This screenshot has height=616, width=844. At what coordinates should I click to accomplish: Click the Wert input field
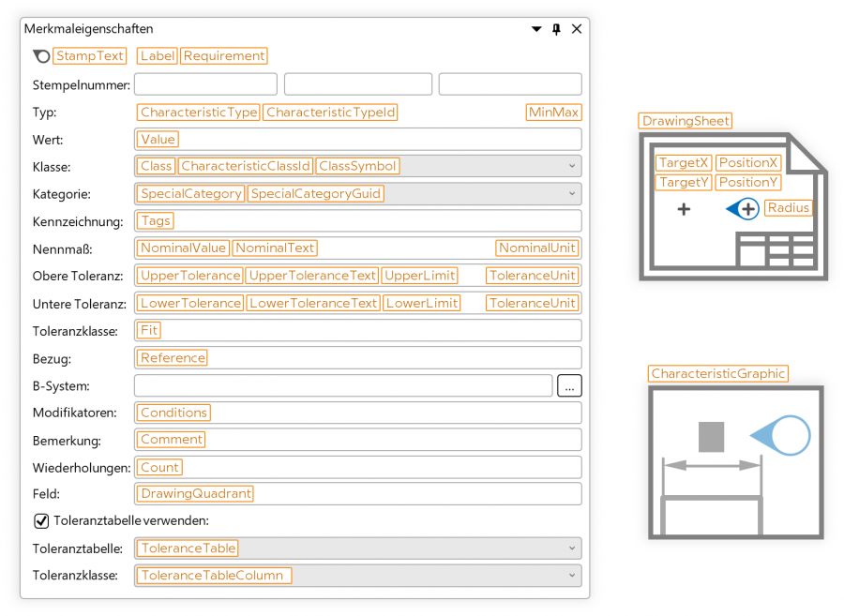(358, 140)
